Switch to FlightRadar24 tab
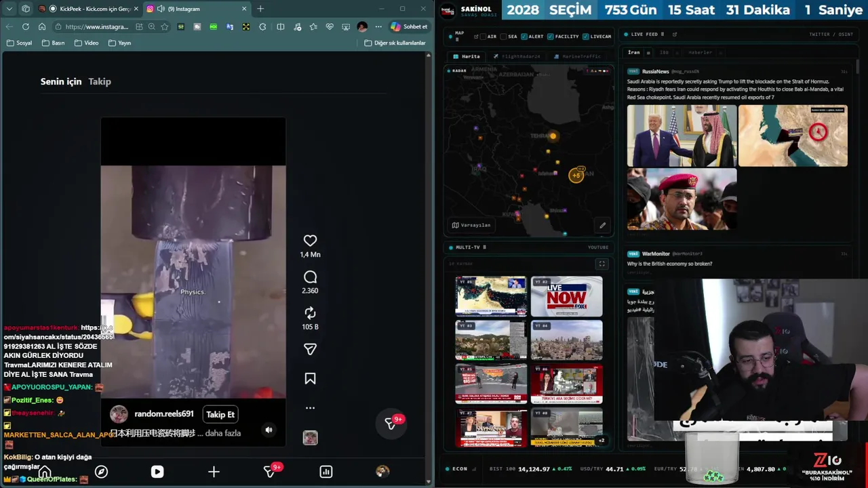This screenshot has width=868, height=488. 517,56
